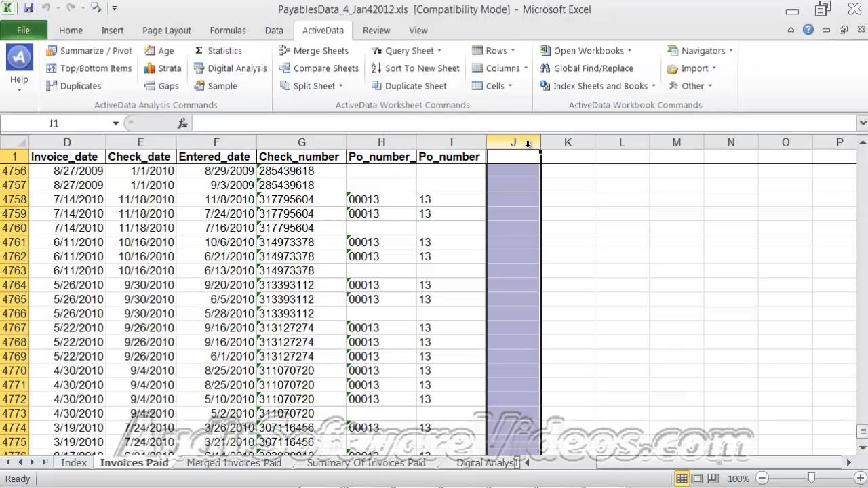Open the Sample command

click(215, 86)
